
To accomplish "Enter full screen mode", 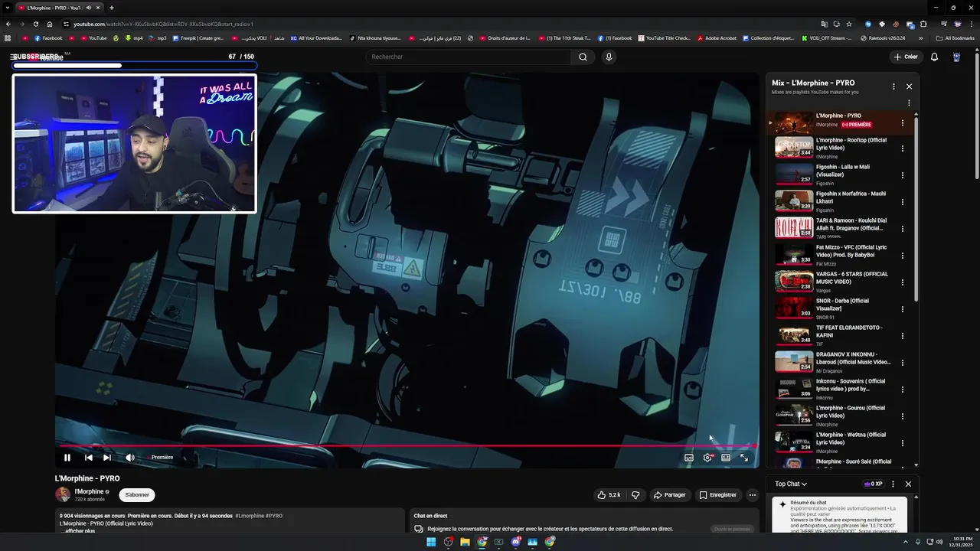I will click(x=744, y=458).
